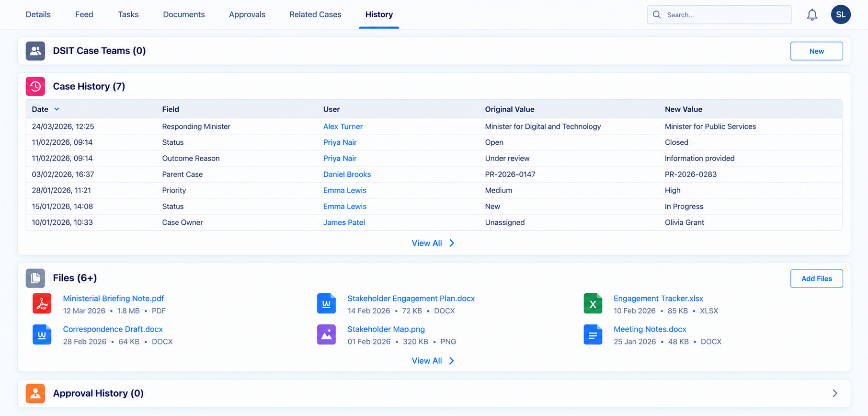
Task: Sort by the Date column arrow
Action: coord(57,109)
